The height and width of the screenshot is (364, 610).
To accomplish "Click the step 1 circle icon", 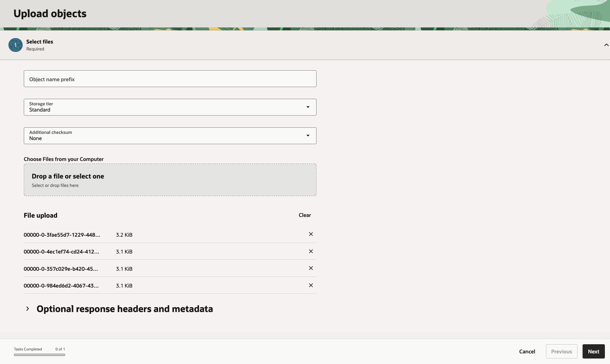I will [x=15, y=45].
